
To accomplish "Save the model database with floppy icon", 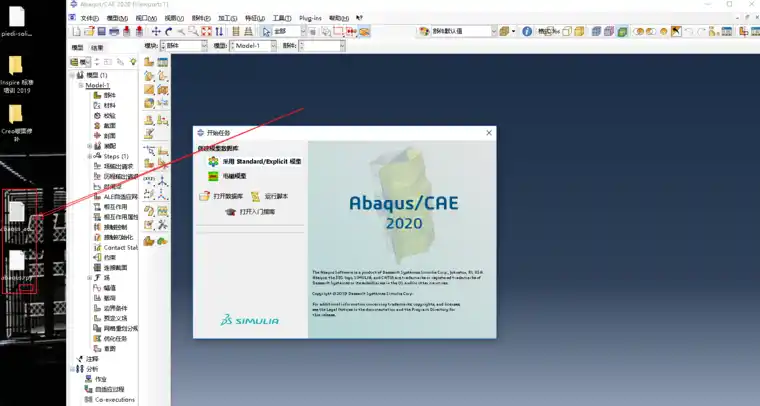I will pyautogui.click(x=102, y=31).
